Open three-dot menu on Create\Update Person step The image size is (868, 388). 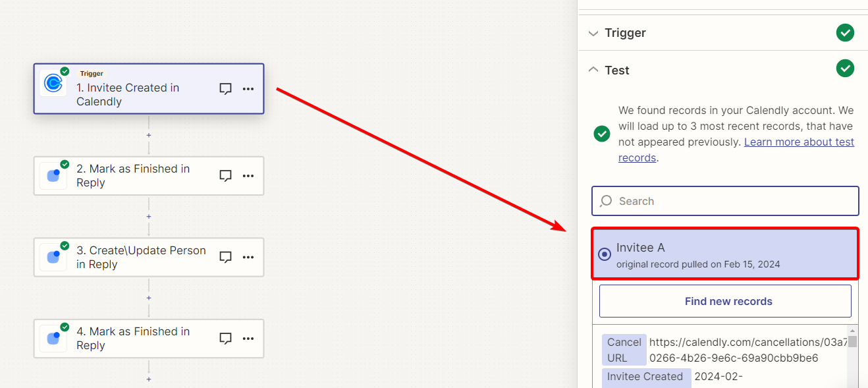[x=248, y=257]
